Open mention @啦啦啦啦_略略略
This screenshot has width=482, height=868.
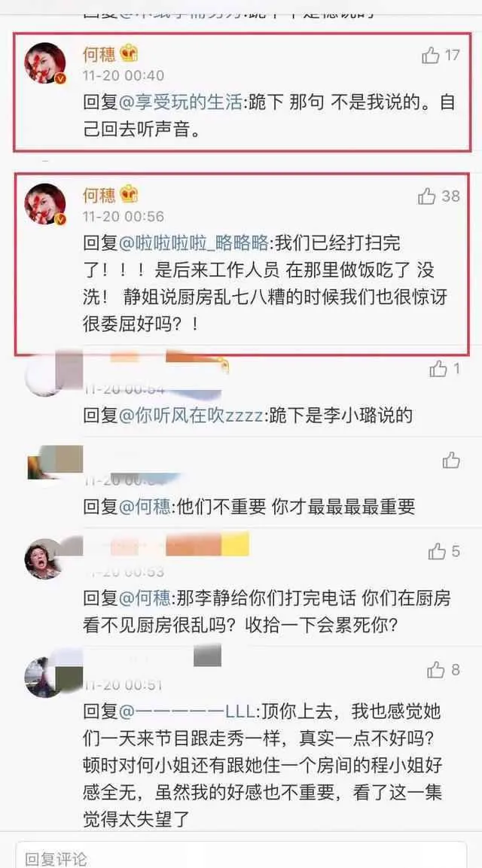(193, 244)
